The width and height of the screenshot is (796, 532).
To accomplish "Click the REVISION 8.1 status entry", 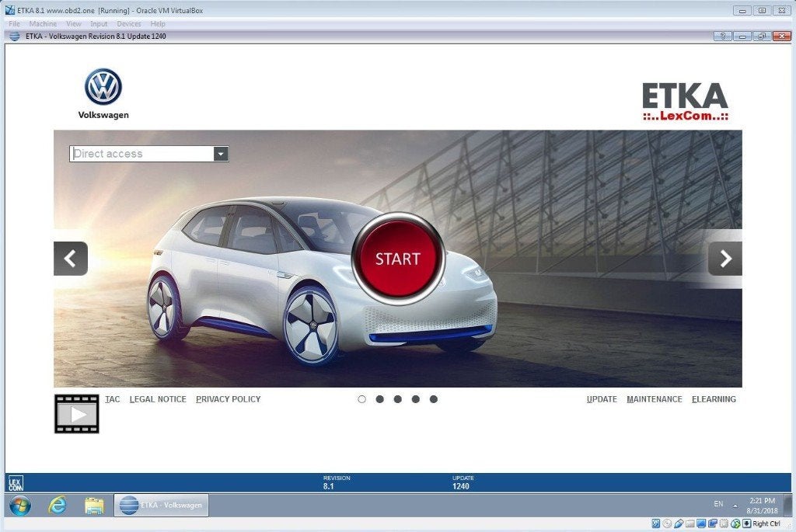I will [336, 482].
